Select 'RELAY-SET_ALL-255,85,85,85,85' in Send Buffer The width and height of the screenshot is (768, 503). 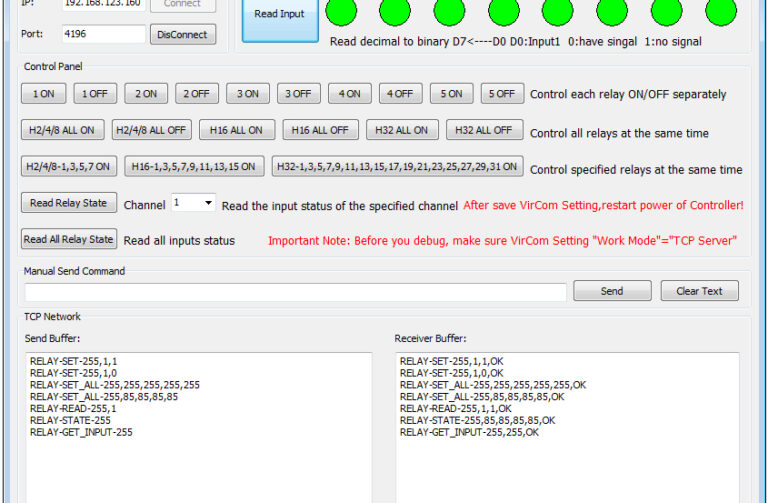[104, 396]
